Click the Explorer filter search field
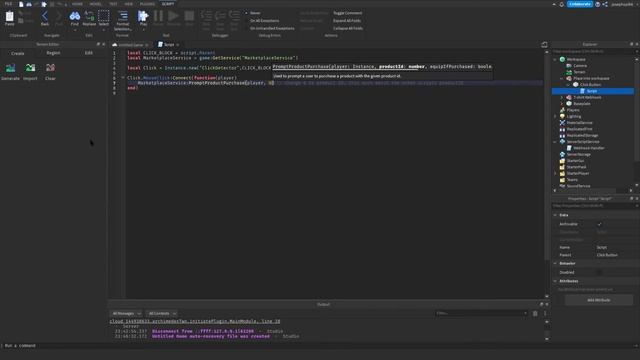The width and height of the screenshot is (640, 360). 594,51
